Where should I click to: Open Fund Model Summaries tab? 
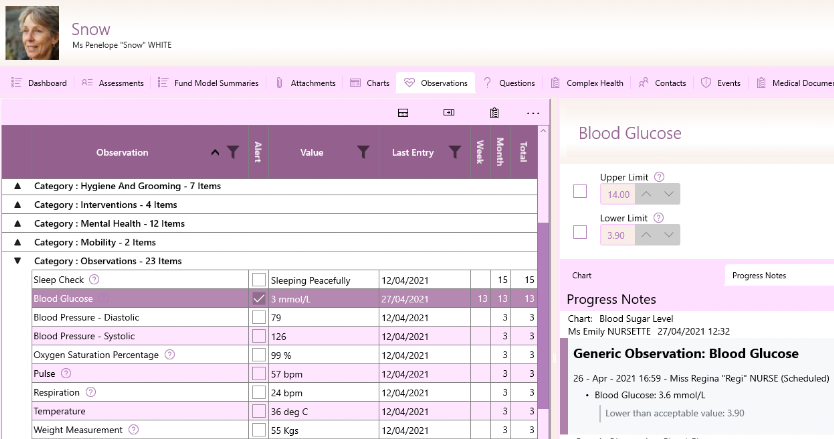[x=208, y=83]
